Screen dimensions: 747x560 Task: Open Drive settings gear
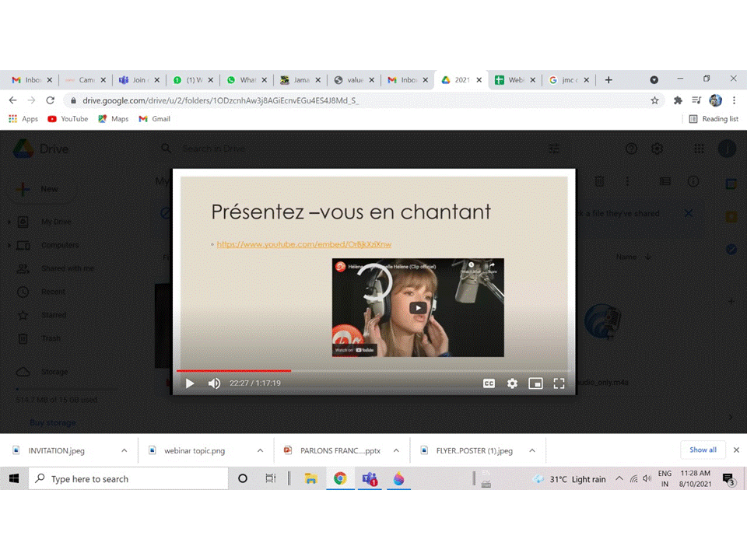657,149
